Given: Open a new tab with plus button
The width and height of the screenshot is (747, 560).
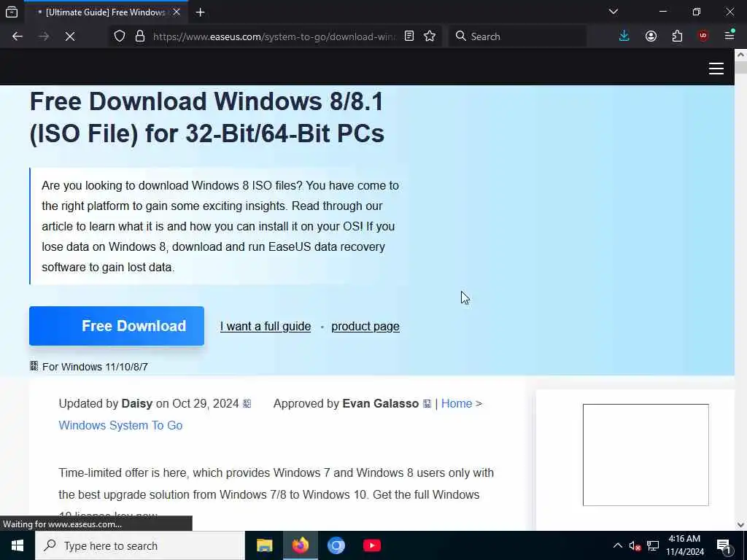Looking at the screenshot, I should (x=200, y=12).
